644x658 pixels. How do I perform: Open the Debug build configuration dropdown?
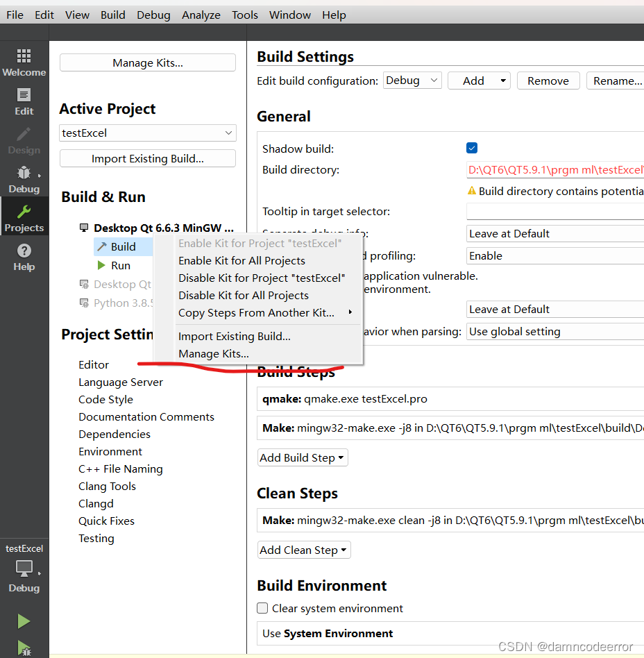point(412,80)
